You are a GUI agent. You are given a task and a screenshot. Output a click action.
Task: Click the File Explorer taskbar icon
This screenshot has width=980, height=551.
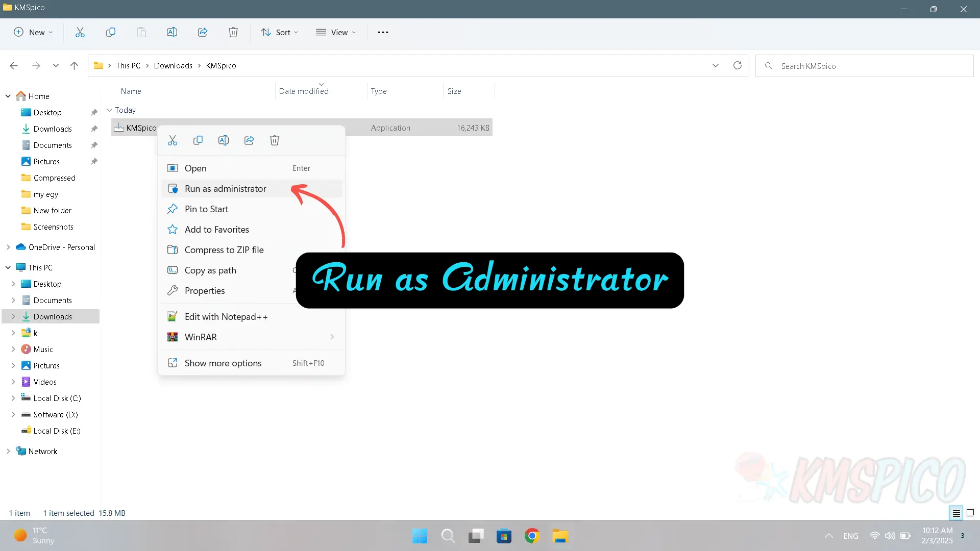pos(560,536)
